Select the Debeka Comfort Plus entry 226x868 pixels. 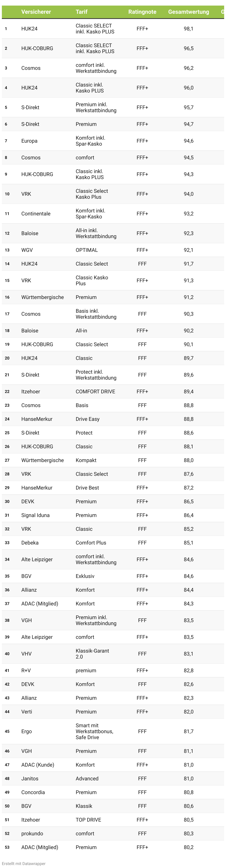coord(113,543)
